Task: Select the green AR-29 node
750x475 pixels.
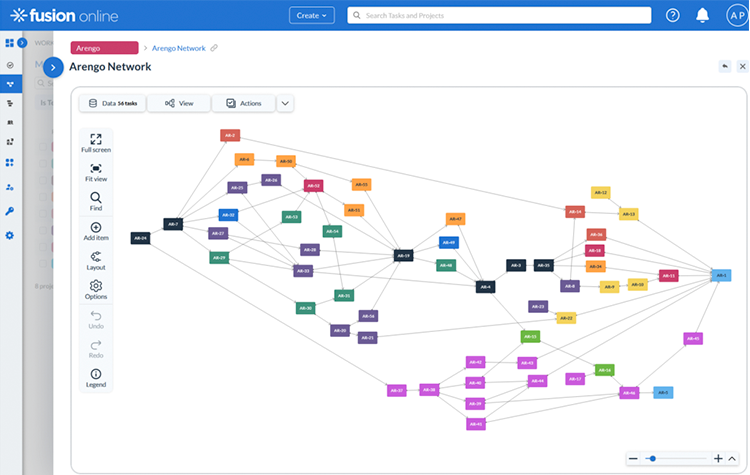Action: click(x=219, y=258)
